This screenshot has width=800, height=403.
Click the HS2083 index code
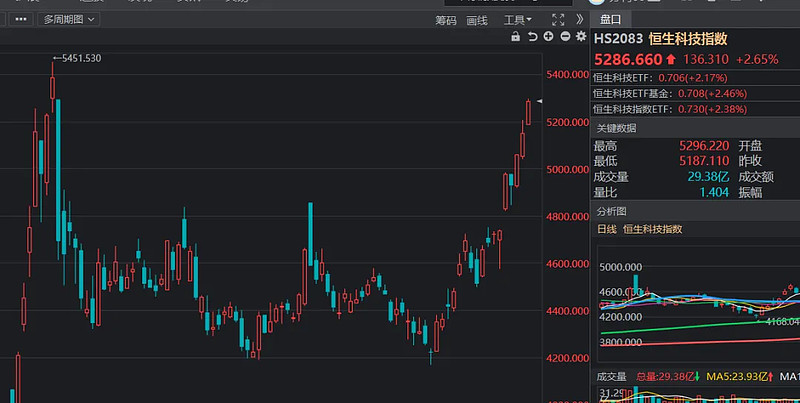click(x=618, y=39)
